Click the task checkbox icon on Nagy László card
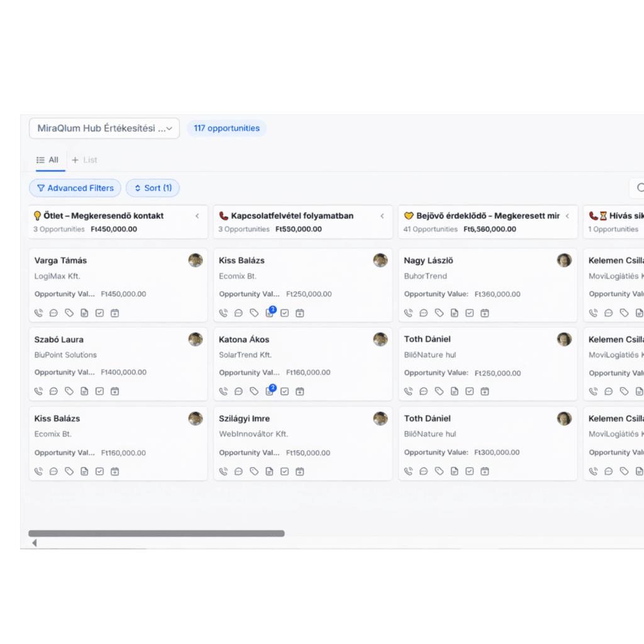The height and width of the screenshot is (644, 644). (469, 313)
